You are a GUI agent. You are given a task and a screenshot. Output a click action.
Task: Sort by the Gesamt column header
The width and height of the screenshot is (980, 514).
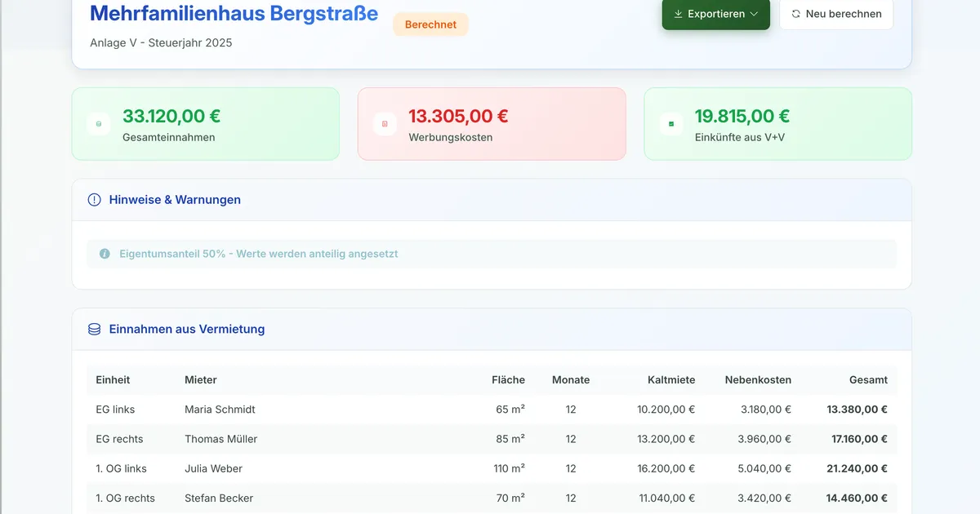pos(867,380)
